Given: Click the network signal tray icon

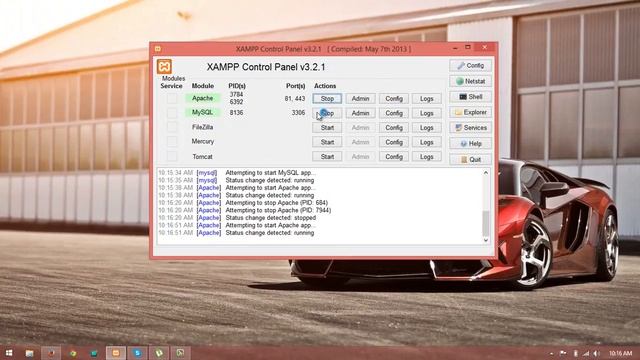Looking at the screenshot, I should pos(586,353).
